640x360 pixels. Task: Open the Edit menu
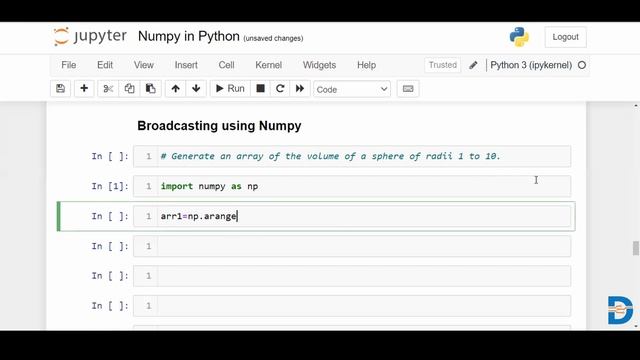(x=105, y=65)
